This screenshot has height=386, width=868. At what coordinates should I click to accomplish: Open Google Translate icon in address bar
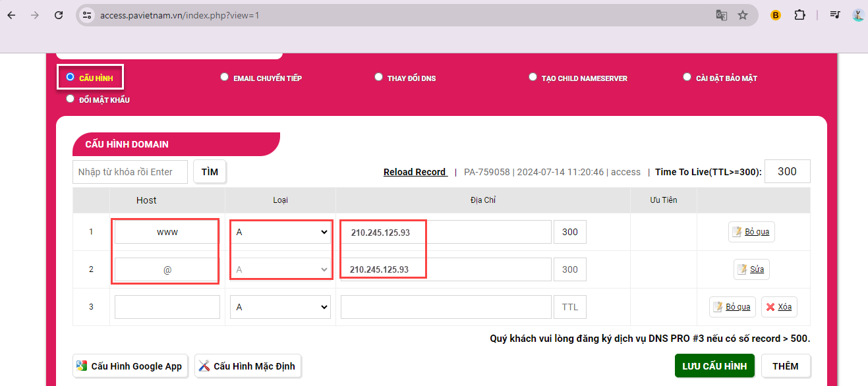click(x=722, y=15)
